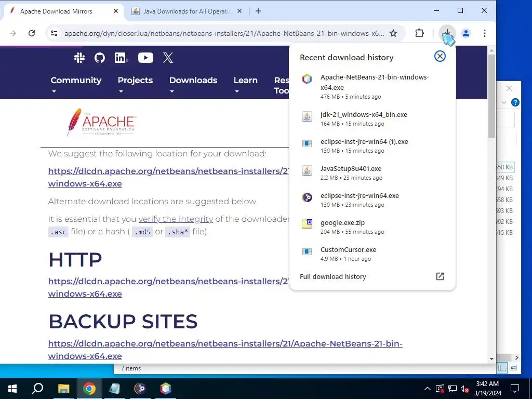Close the Java Downloads tab
Viewport: 532px width, 399px height.
(x=240, y=11)
